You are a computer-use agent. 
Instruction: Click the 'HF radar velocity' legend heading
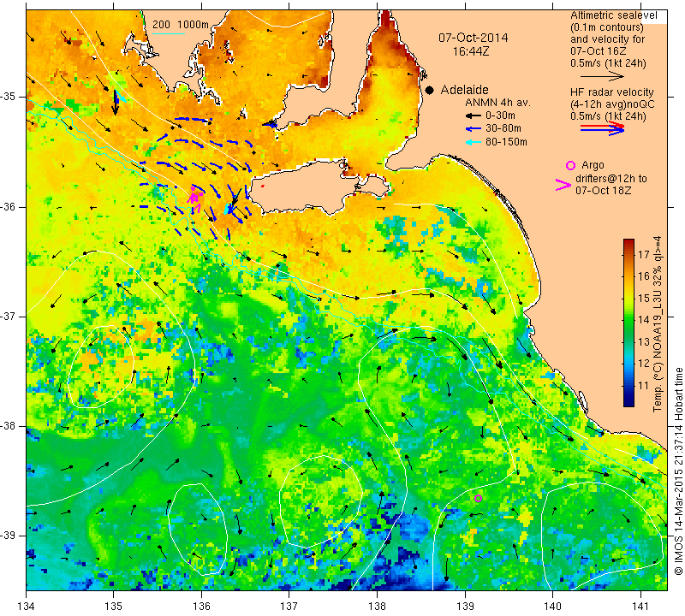(x=611, y=92)
